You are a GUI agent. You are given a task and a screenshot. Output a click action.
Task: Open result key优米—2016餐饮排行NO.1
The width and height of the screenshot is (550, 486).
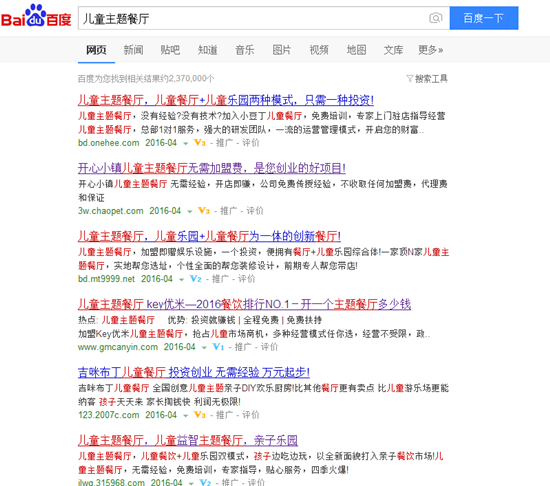click(244, 304)
